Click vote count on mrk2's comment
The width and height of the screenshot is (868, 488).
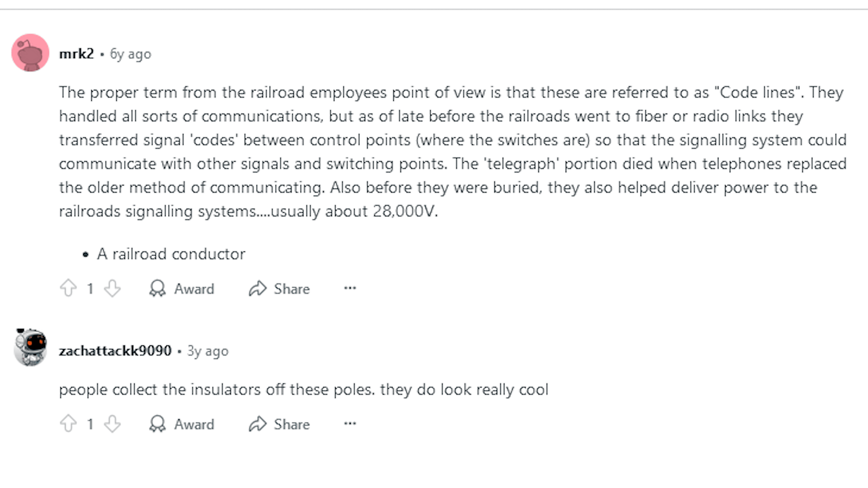click(90, 289)
